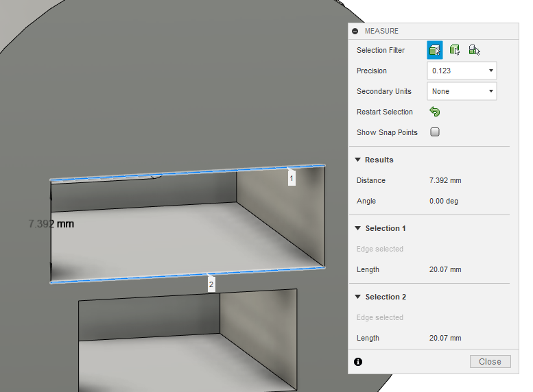This screenshot has height=392, width=533.
Task: Click Selection 2 Length value 20.07 mm
Action: tap(445, 338)
